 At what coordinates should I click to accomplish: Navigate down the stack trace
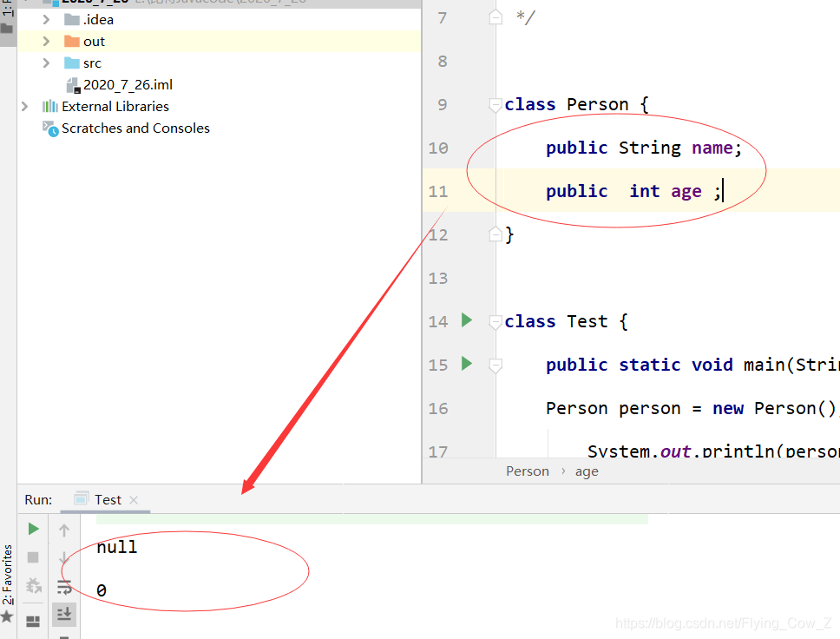pos(63,557)
